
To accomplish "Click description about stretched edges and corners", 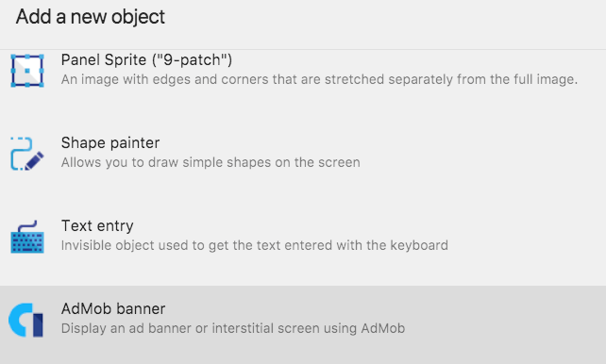I will click(x=319, y=79).
